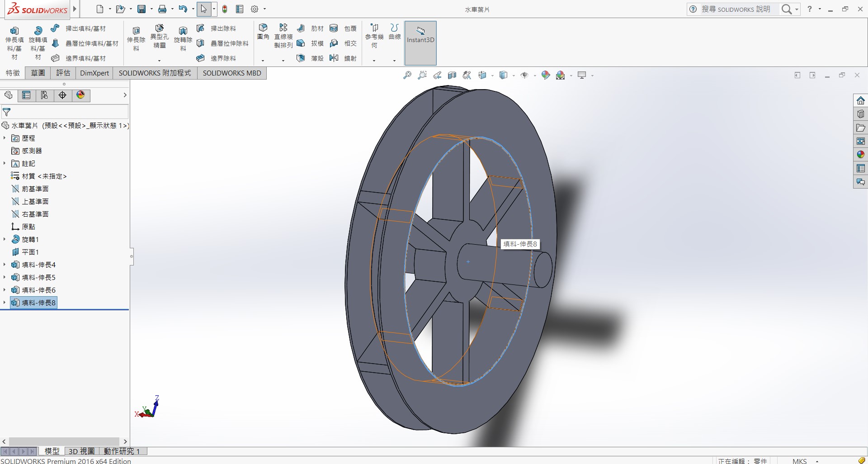Switch to the 草圖 (Sketch) tab
The height and width of the screenshot is (464, 868).
(38, 73)
